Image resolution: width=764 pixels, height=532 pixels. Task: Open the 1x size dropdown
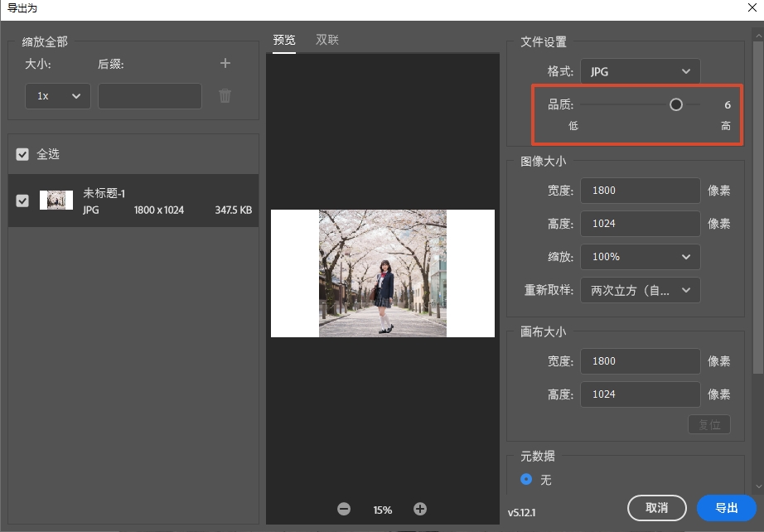coord(58,96)
